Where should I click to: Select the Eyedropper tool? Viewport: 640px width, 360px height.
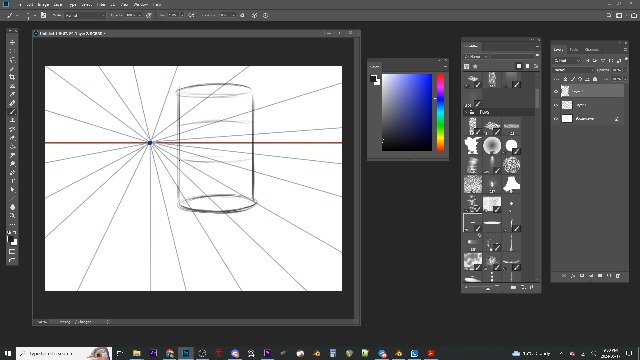point(12,94)
